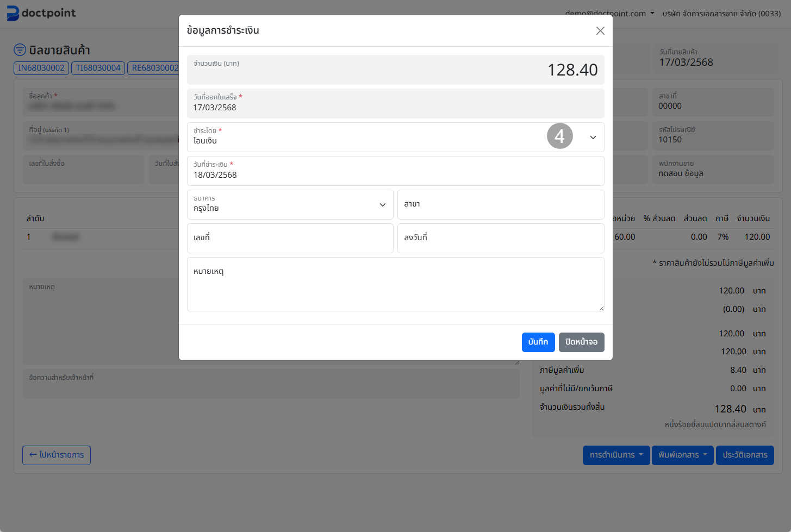This screenshot has width=791, height=532.
Task: Click the step 4 circle marker
Action: pyautogui.click(x=559, y=136)
